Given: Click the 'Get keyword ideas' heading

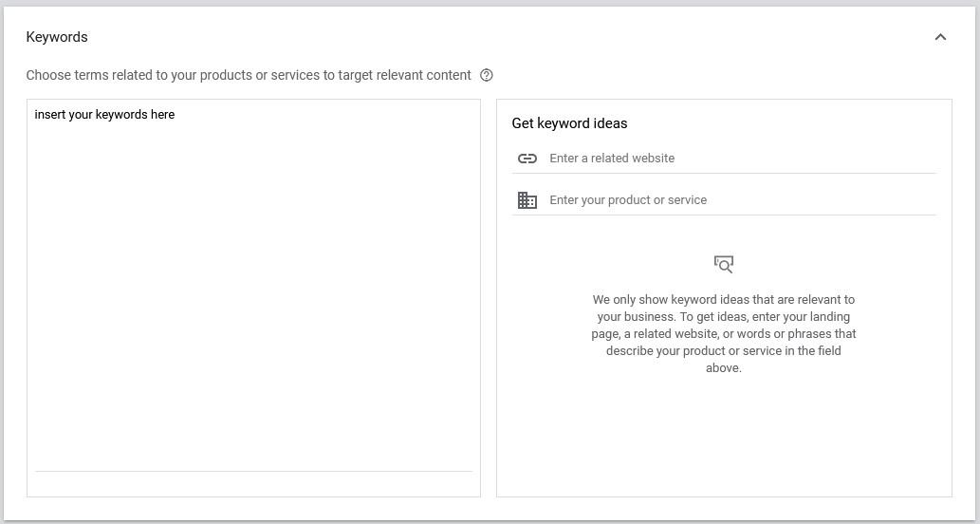Looking at the screenshot, I should (x=569, y=123).
